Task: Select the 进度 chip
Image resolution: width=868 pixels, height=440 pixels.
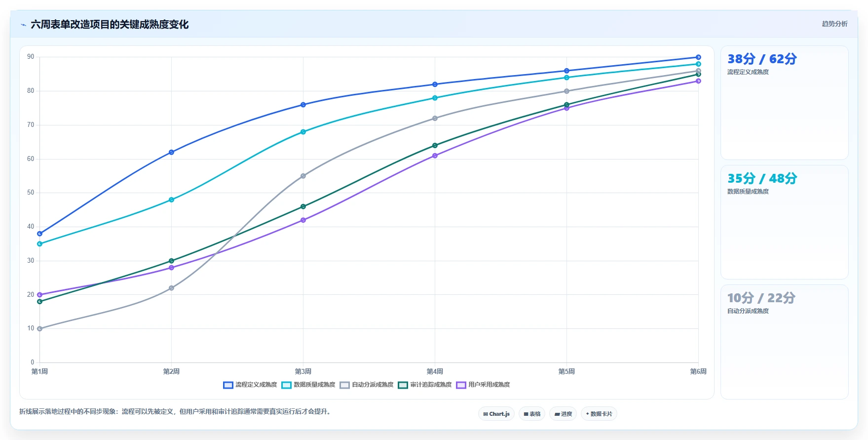Action: (563, 414)
